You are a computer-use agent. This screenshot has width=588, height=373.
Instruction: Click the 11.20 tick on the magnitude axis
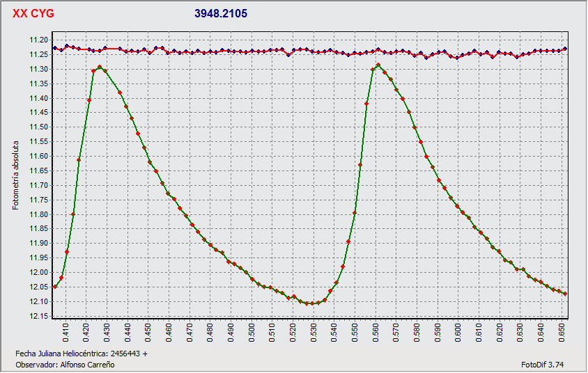38,40
